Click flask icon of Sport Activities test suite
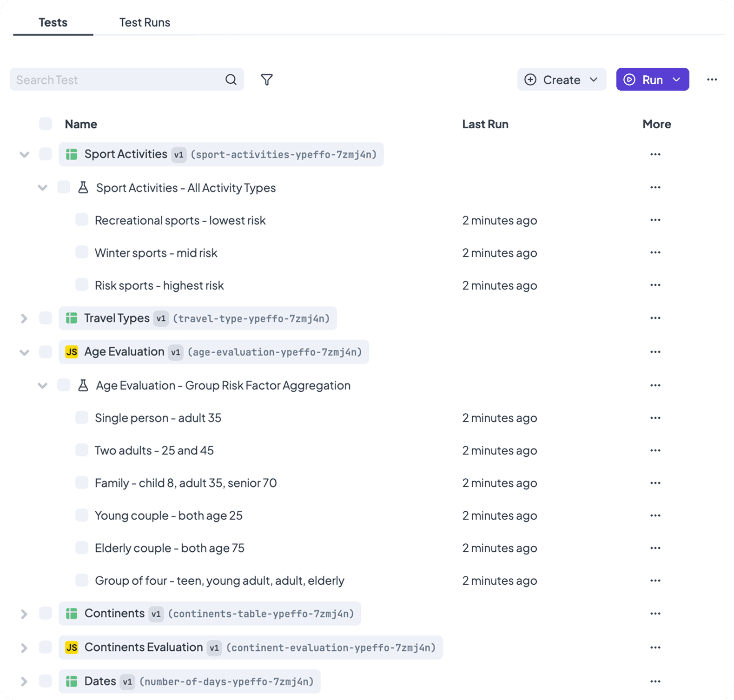Screen dimensions: 734x700 pos(83,188)
